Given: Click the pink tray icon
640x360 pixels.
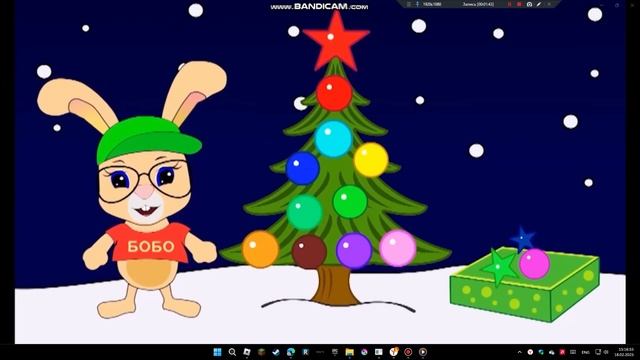Looking at the screenshot, I should 562,352.
